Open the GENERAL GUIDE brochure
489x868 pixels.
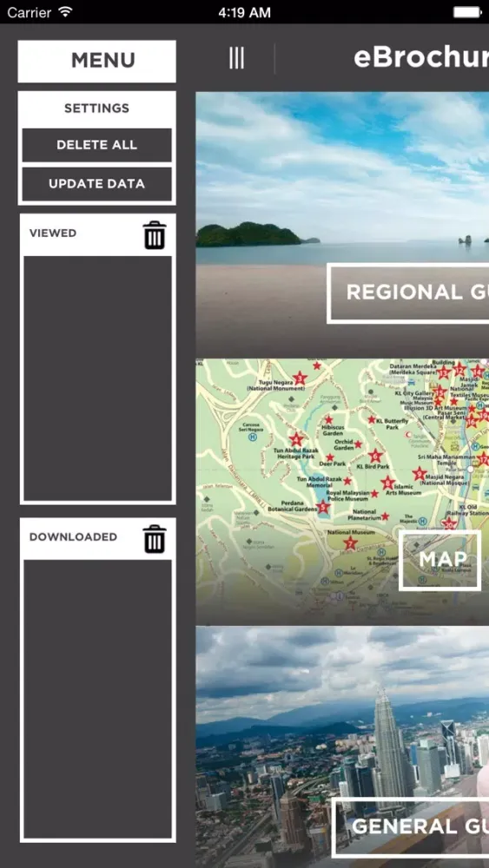coord(411,826)
